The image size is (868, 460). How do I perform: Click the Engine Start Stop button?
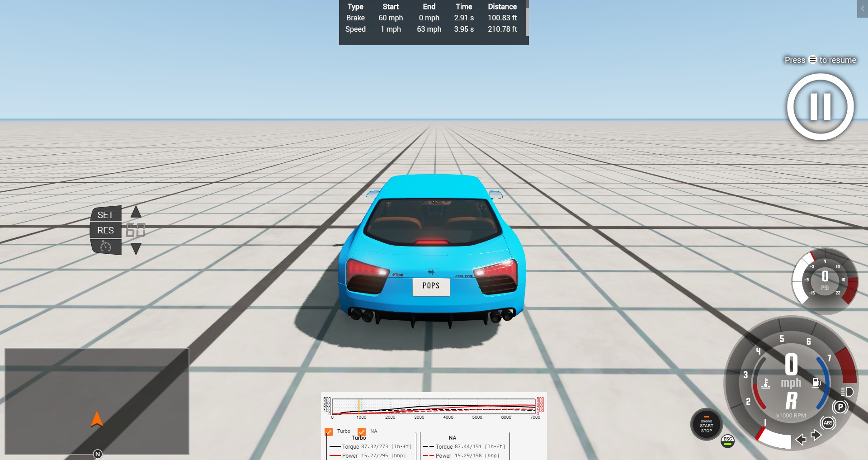(706, 425)
